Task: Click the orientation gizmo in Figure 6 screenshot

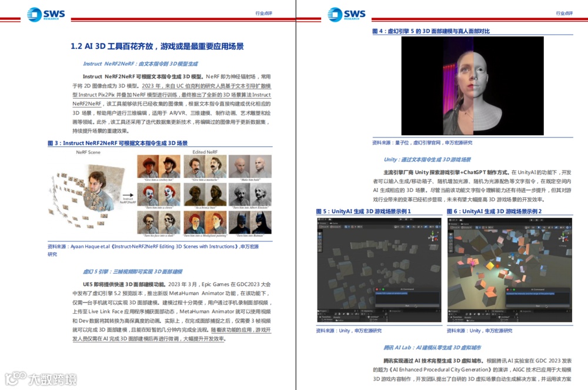Action: tap(563, 237)
